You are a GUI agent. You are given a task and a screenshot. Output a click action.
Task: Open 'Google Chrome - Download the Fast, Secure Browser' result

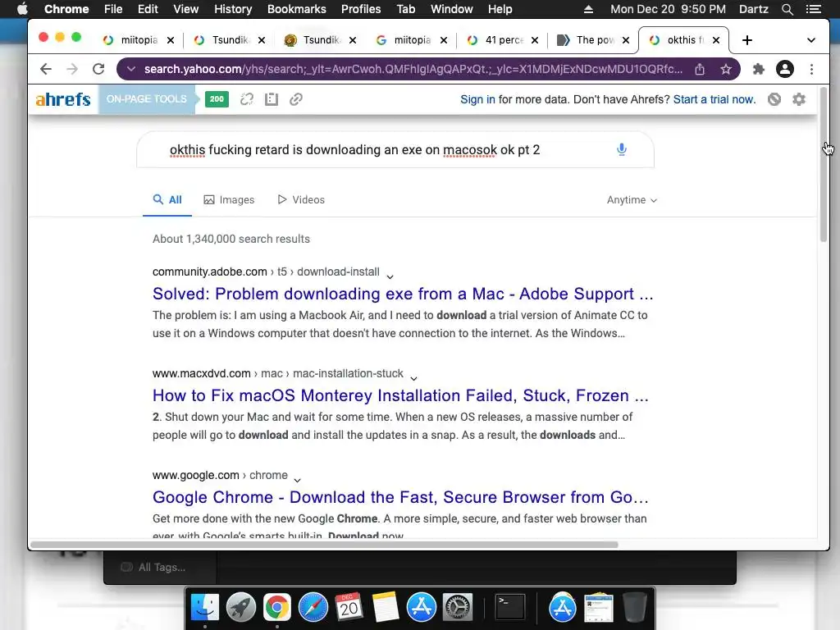click(400, 497)
